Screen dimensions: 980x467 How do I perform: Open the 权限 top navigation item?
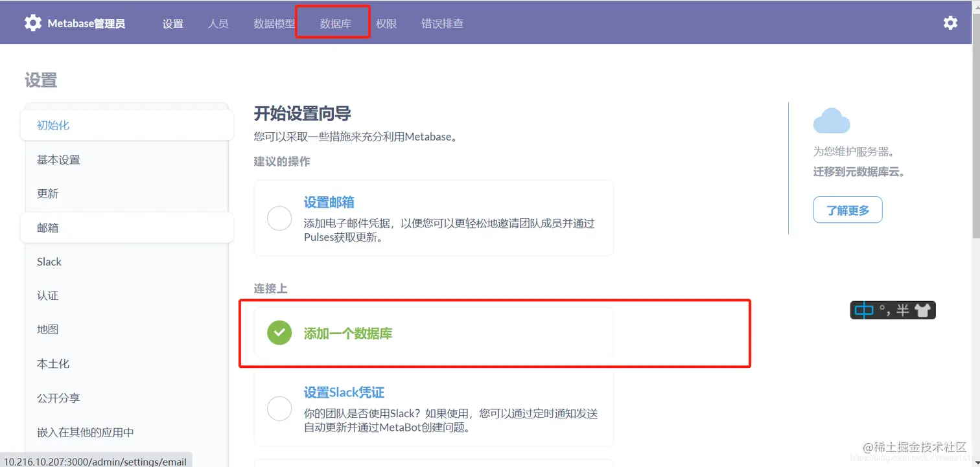pyautogui.click(x=386, y=24)
